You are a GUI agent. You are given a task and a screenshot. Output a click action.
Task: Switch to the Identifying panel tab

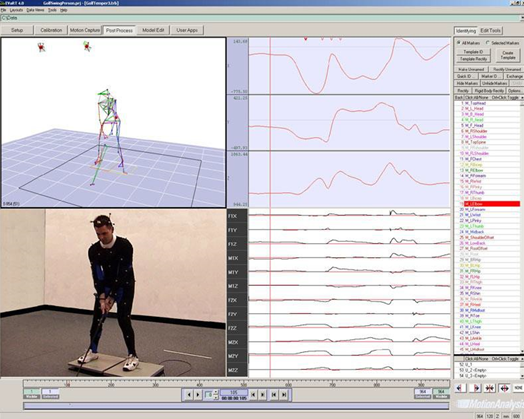[466, 31]
